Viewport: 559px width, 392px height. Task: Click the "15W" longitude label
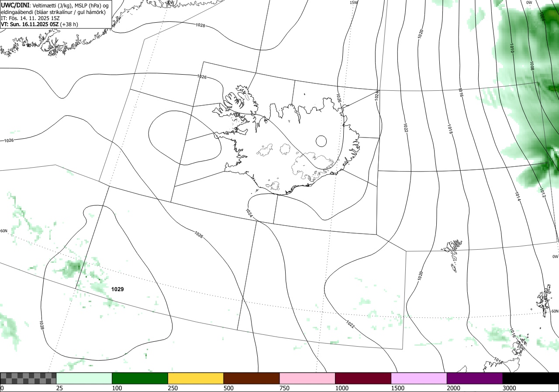(353, 3)
